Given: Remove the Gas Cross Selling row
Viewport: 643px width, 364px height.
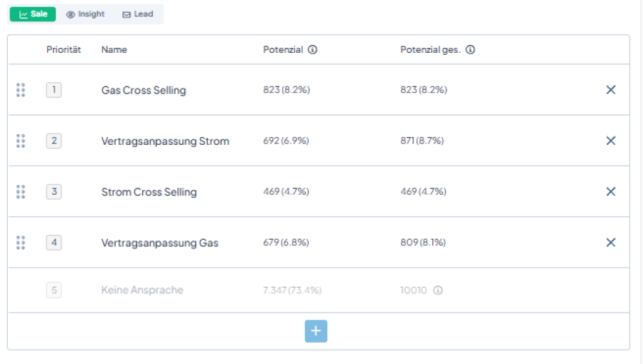Looking at the screenshot, I should point(611,90).
